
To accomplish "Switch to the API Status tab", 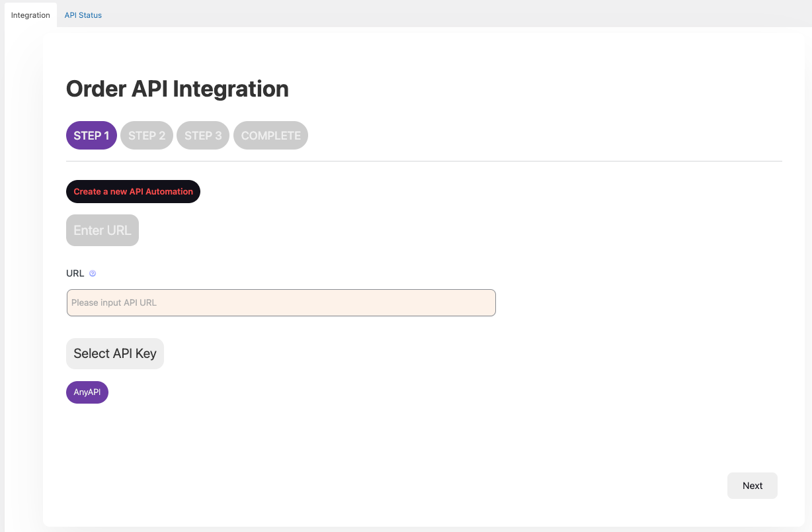I will (x=83, y=15).
